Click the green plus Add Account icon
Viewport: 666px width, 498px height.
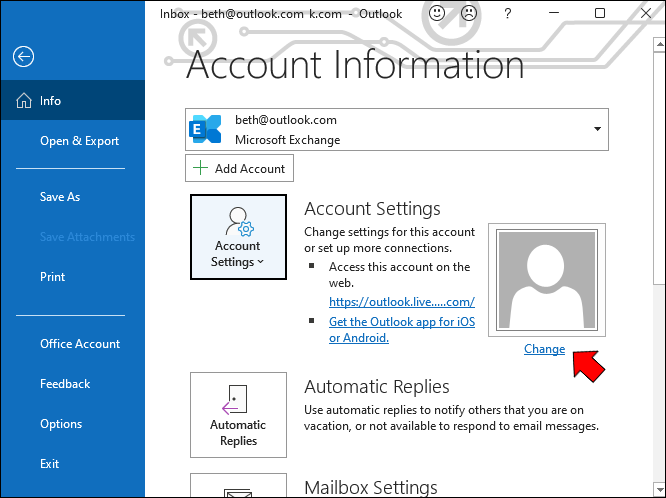(x=201, y=169)
